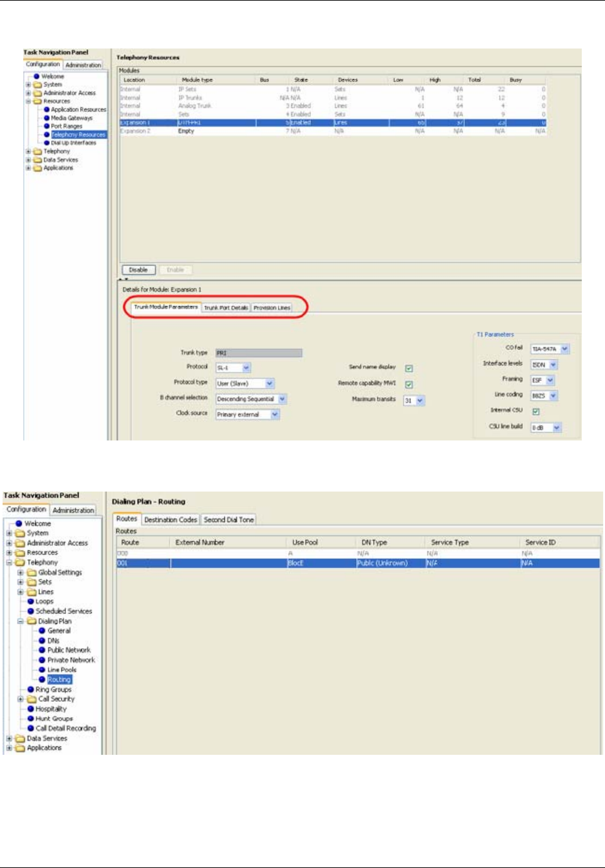Click the DN Type column header
The width and height of the screenshot is (605, 868).
click(390, 542)
